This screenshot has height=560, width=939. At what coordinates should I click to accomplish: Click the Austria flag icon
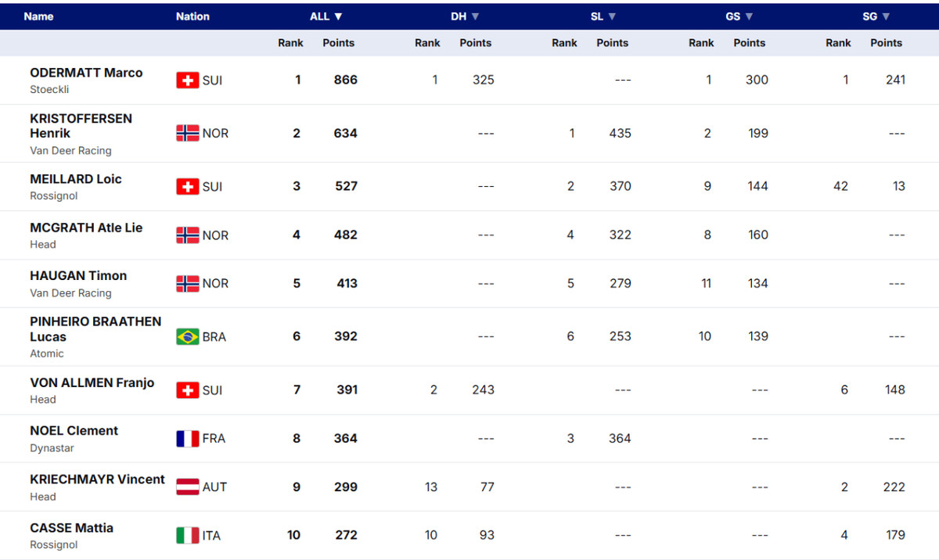[x=188, y=486]
